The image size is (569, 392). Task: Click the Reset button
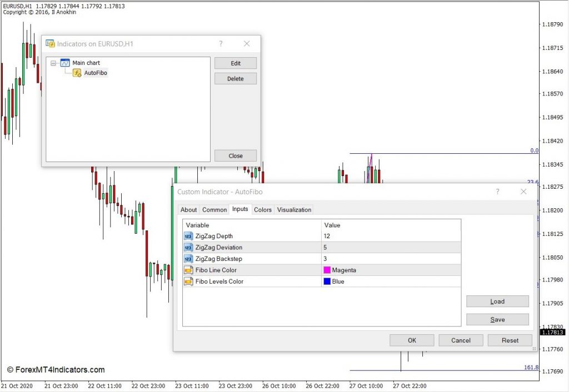click(x=510, y=340)
